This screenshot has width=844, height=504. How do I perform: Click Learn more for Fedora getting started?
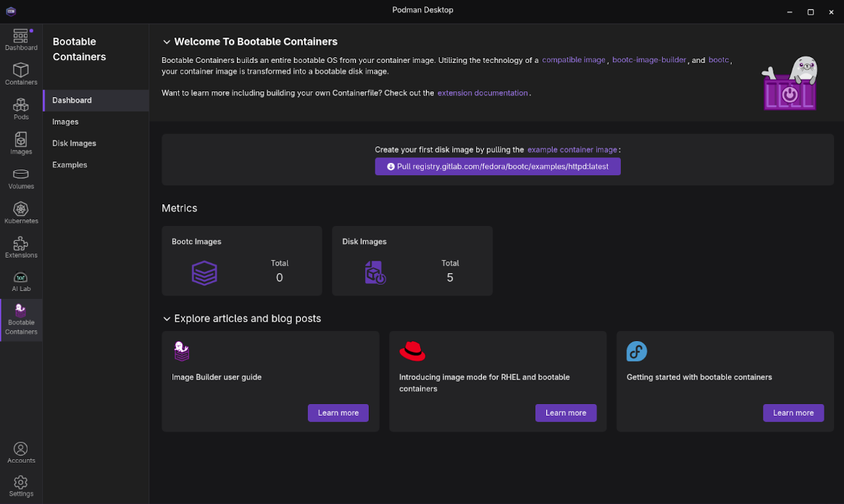point(793,413)
